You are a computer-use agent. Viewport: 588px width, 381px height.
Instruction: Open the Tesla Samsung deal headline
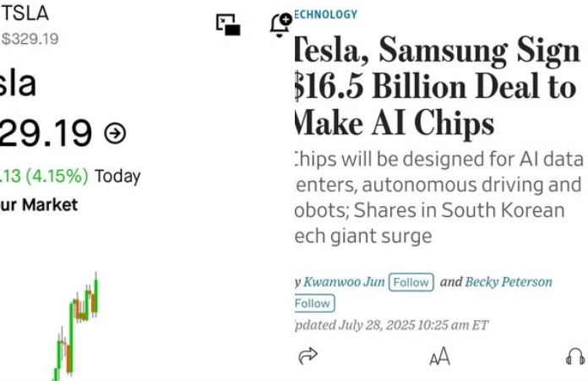438,86
